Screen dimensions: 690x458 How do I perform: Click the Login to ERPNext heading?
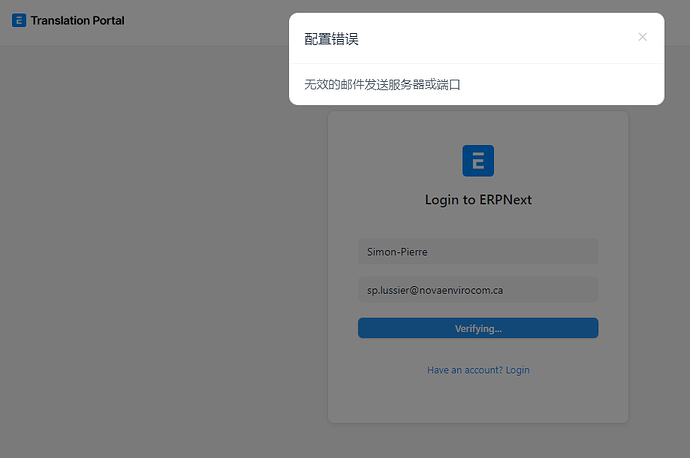[x=478, y=200]
